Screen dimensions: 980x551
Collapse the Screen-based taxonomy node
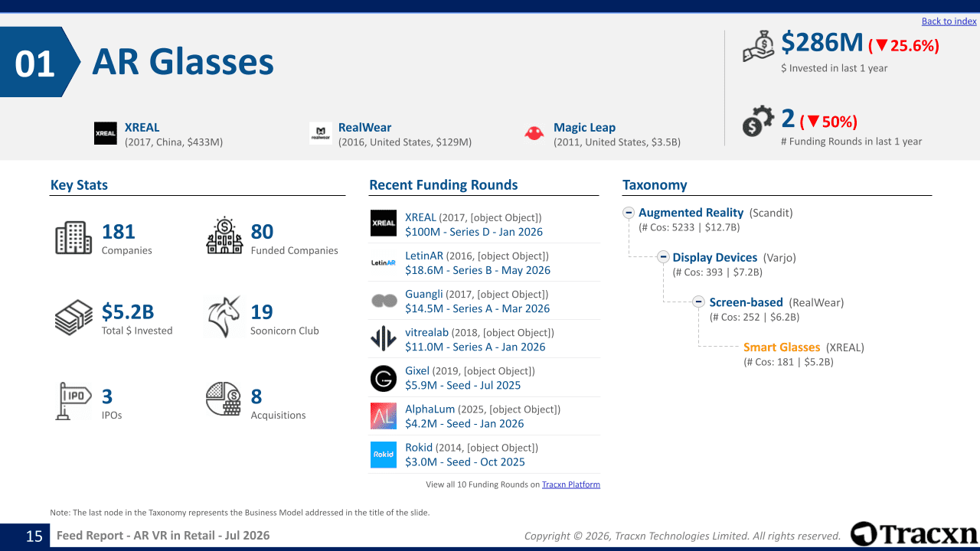[698, 302]
